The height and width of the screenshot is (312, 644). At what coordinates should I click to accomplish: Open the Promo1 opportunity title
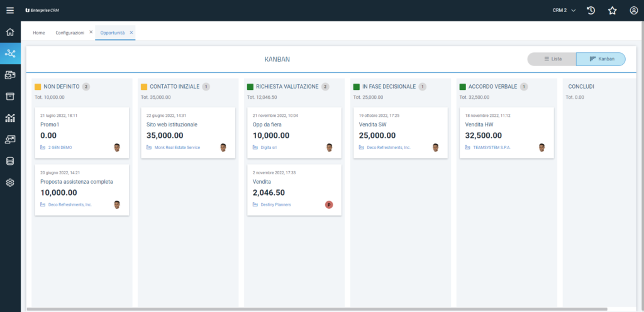48,125
